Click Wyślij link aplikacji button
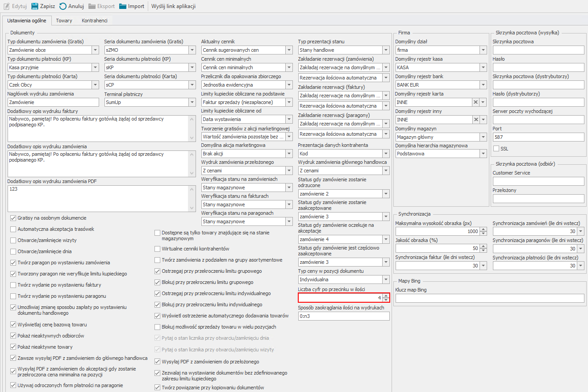This screenshot has width=588, height=392. (x=173, y=6)
